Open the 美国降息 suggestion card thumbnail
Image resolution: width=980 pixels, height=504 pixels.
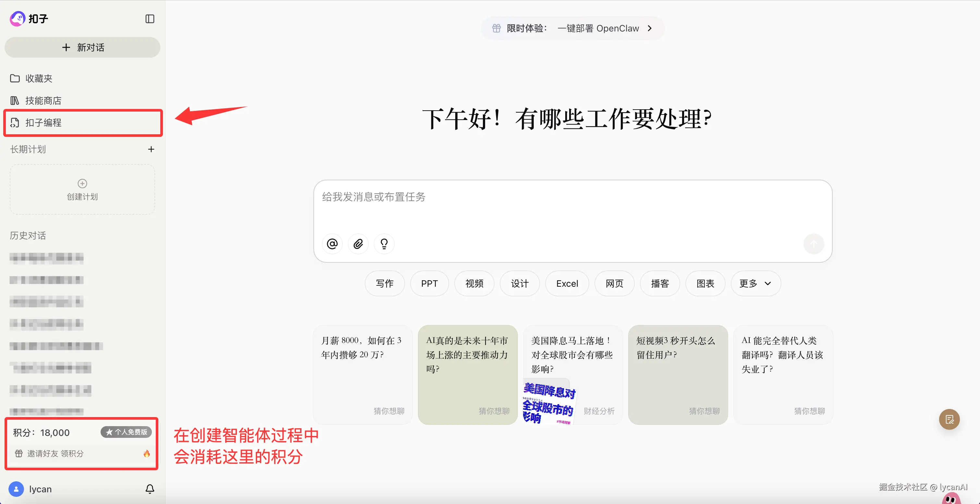pos(549,403)
